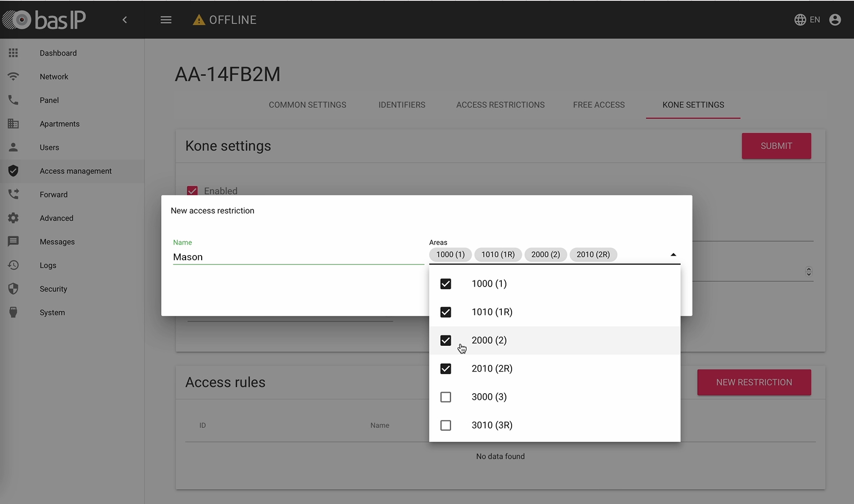
Task: Select the Users sidebar icon
Action: point(13,147)
